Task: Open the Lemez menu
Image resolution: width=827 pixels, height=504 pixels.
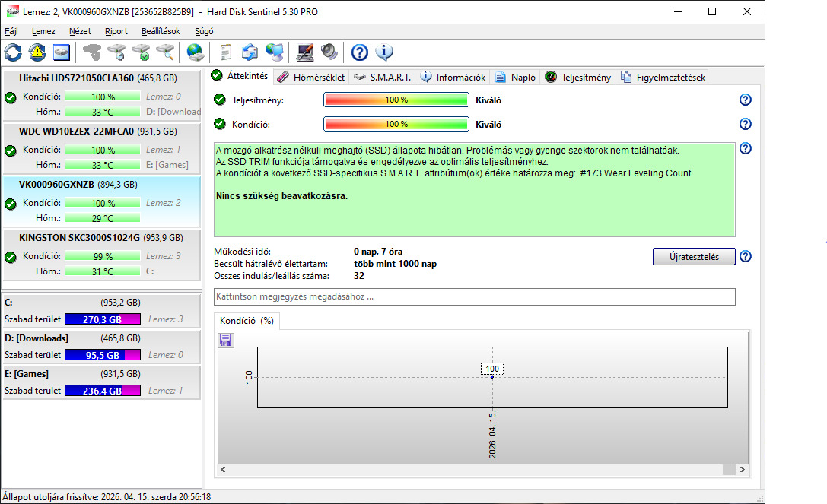Action: pos(43,31)
